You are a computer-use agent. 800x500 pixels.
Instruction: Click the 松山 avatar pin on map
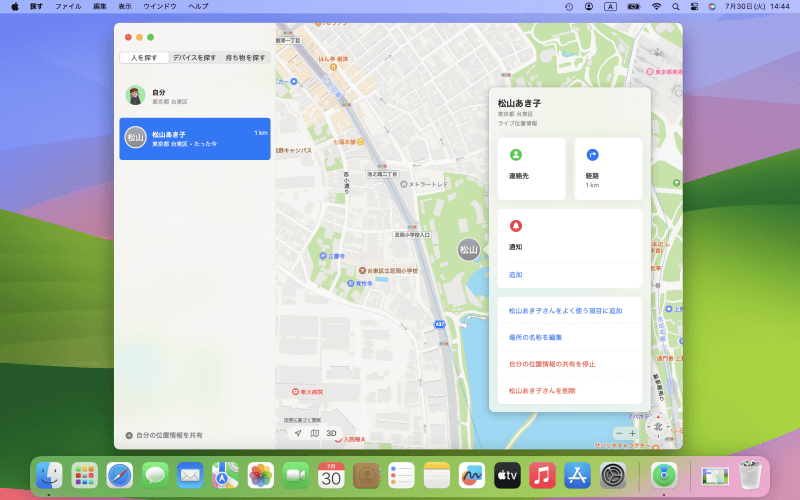click(x=468, y=249)
